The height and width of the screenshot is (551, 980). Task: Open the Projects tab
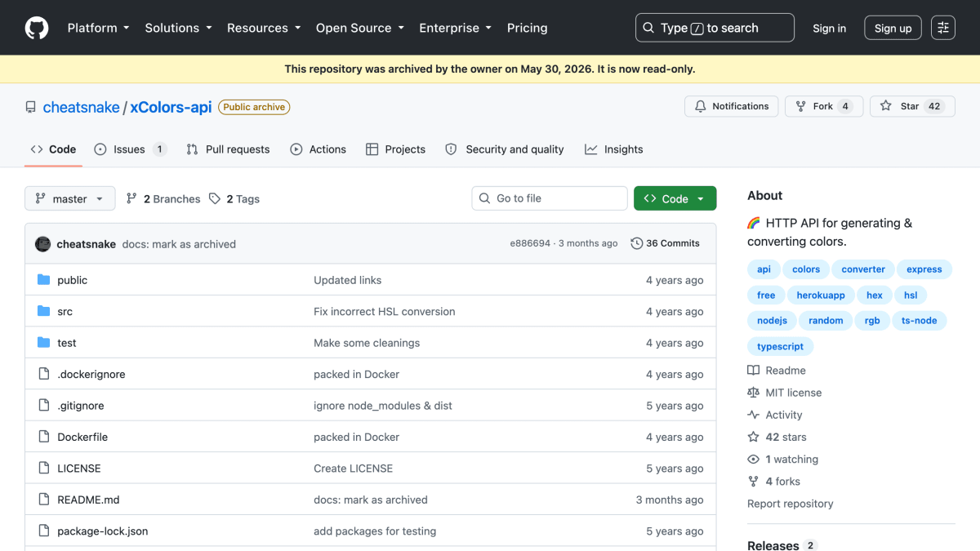pyautogui.click(x=395, y=149)
